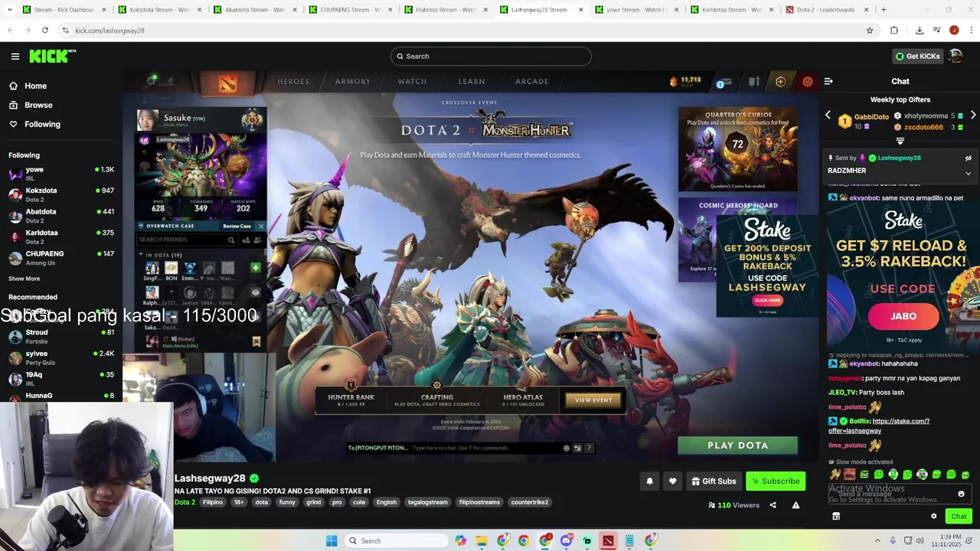
Task: Reload the page
Action: tap(45, 30)
